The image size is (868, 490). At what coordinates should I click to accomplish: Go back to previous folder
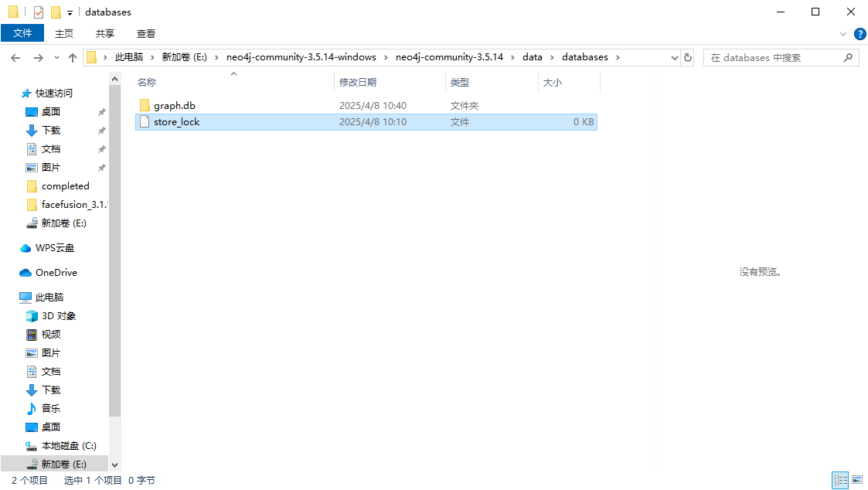click(15, 58)
